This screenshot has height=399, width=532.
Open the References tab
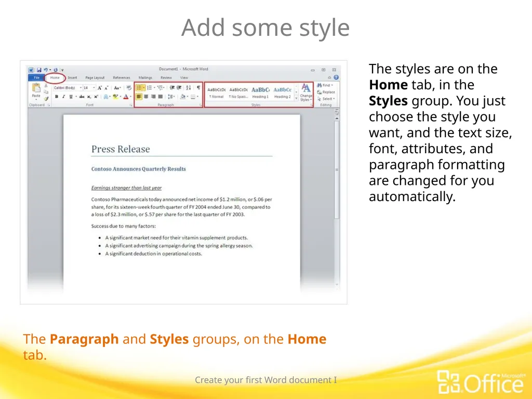[x=122, y=78]
